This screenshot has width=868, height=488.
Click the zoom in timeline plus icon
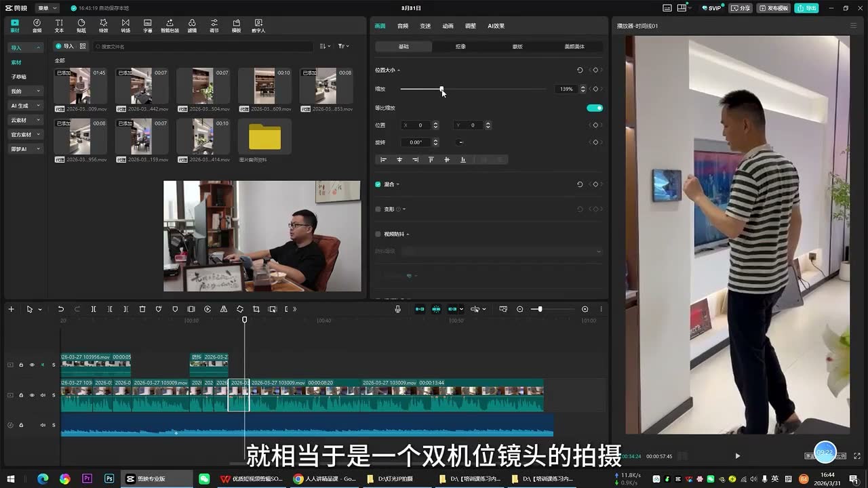coord(585,309)
